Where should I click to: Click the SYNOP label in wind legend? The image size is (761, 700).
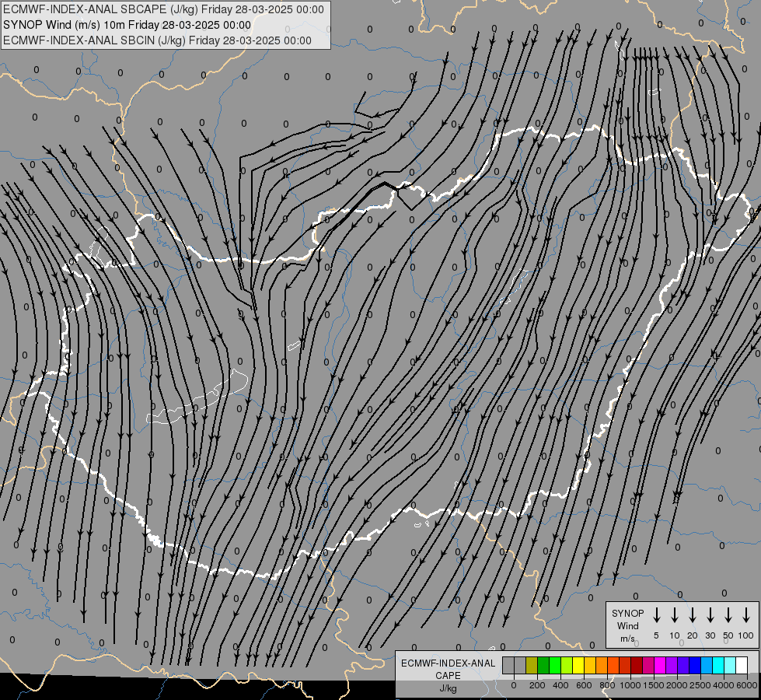pyautogui.click(x=627, y=613)
